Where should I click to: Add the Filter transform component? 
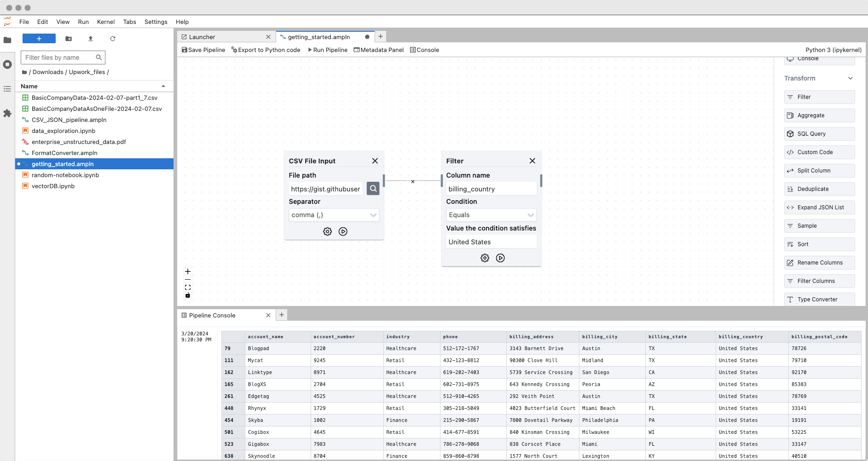819,97
